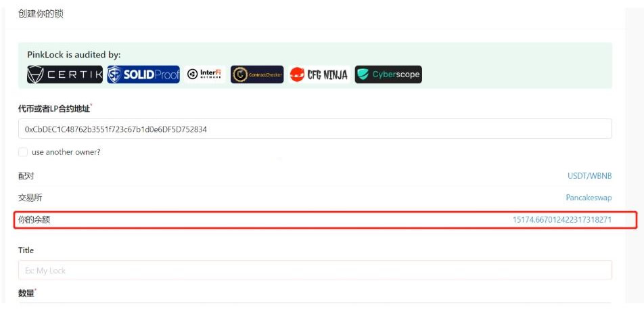Focus the token or LP contract address field
This screenshot has width=644, height=310.
click(315, 129)
